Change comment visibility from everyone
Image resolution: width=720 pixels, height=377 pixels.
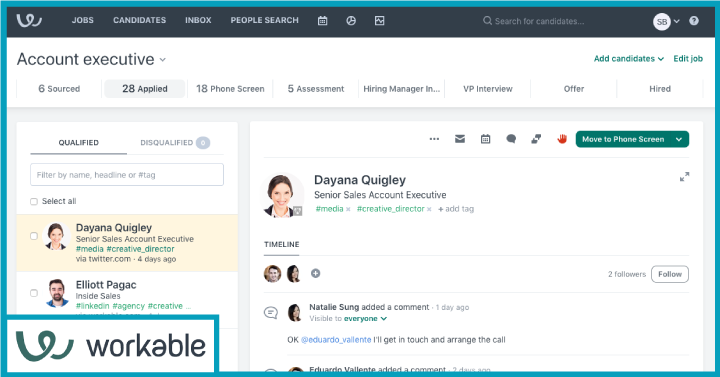(365, 319)
